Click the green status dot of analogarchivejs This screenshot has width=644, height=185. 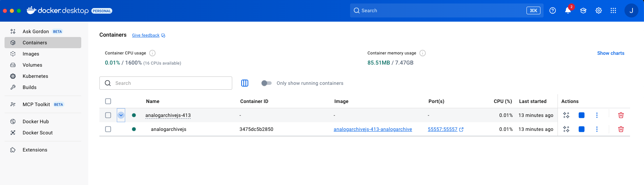point(134,129)
